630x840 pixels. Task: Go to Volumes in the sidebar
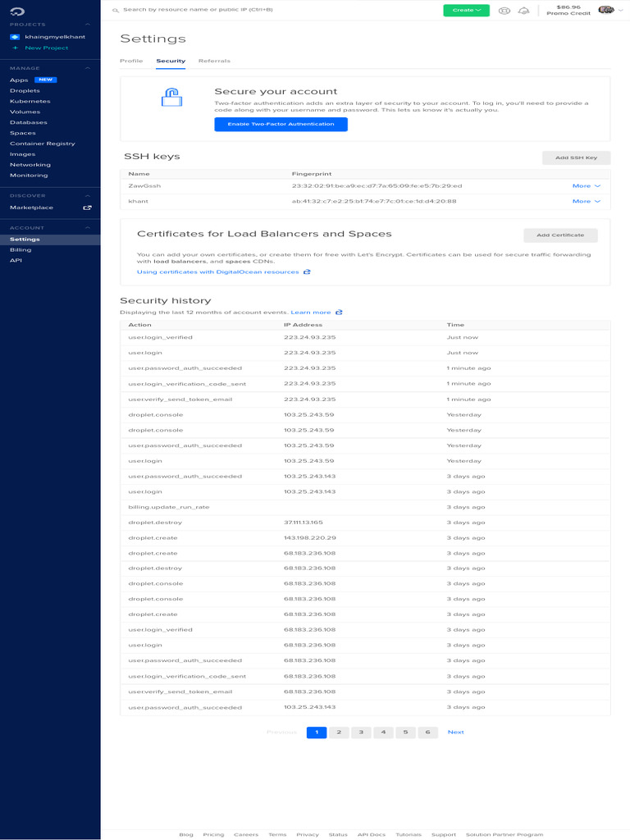25,112
